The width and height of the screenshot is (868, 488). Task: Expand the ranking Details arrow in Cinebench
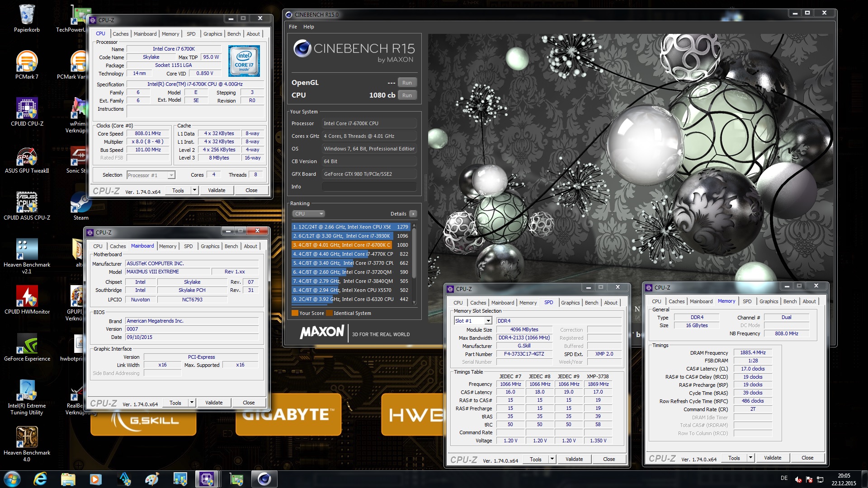click(413, 214)
